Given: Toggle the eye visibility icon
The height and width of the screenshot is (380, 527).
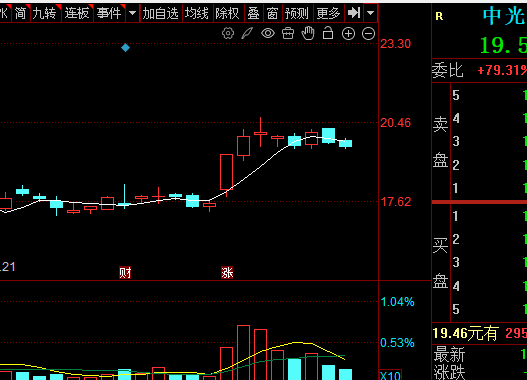Looking at the screenshot, I should 268,33.
